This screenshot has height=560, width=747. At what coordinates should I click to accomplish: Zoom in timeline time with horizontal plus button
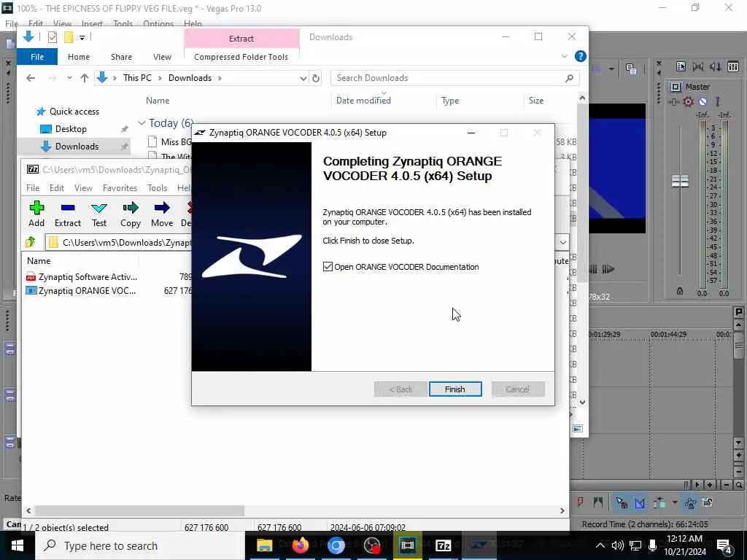(709, 485)
